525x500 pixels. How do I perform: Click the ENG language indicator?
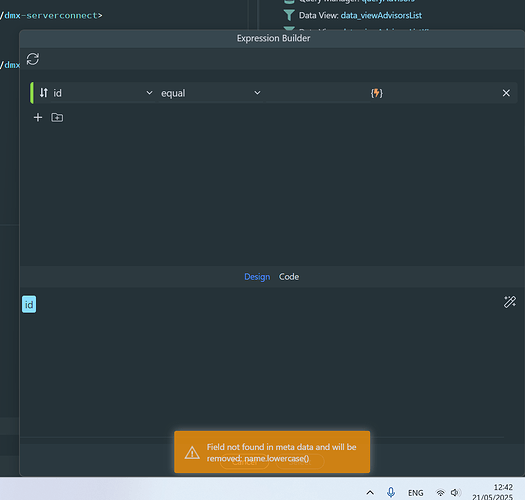pyautogui.click(x=416, y=493)
